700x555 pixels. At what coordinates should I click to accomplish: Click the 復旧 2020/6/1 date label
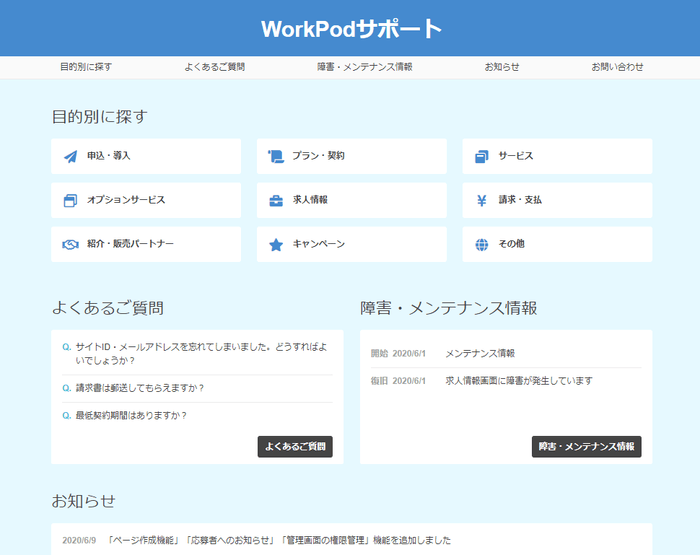[398, 381]
